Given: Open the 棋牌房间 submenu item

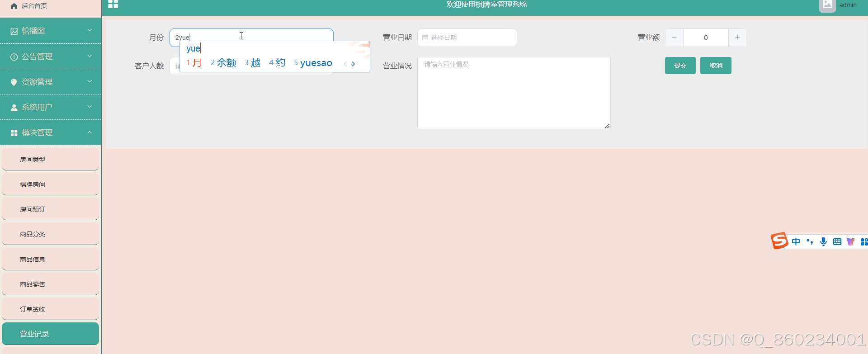Looking at the screenshot, I should (51, 184).
